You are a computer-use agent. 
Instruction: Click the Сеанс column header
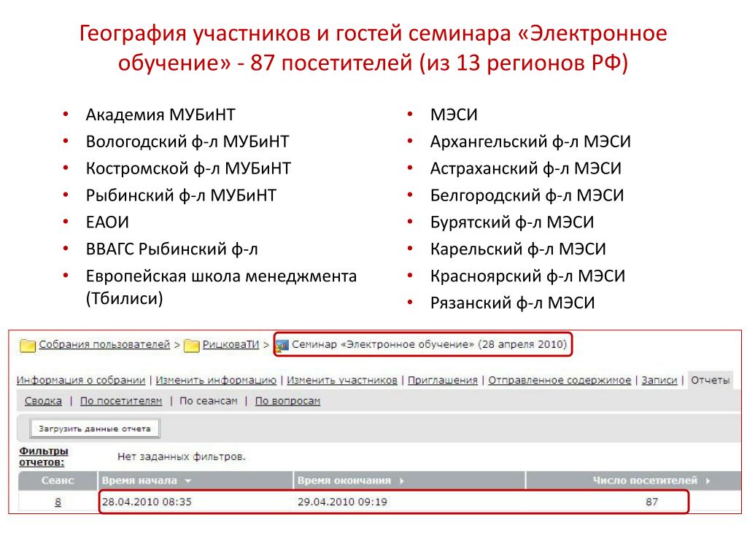(58, 481)
